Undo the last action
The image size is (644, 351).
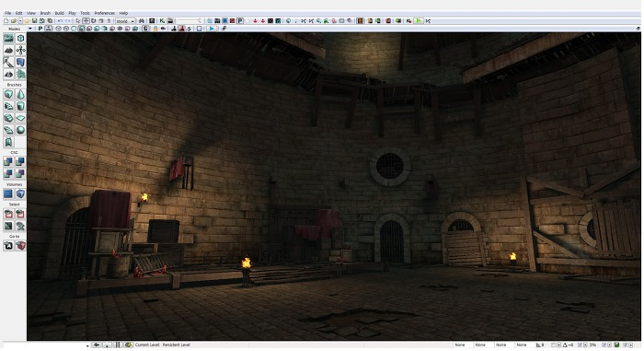pos(60,21)
